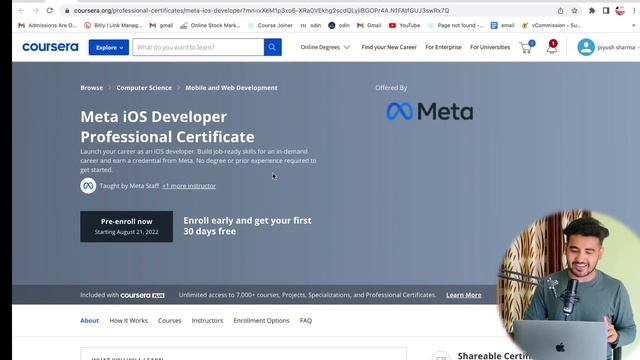640x360 pixels.
Task: Open the gmail bookmark
Action: point(161,25)
